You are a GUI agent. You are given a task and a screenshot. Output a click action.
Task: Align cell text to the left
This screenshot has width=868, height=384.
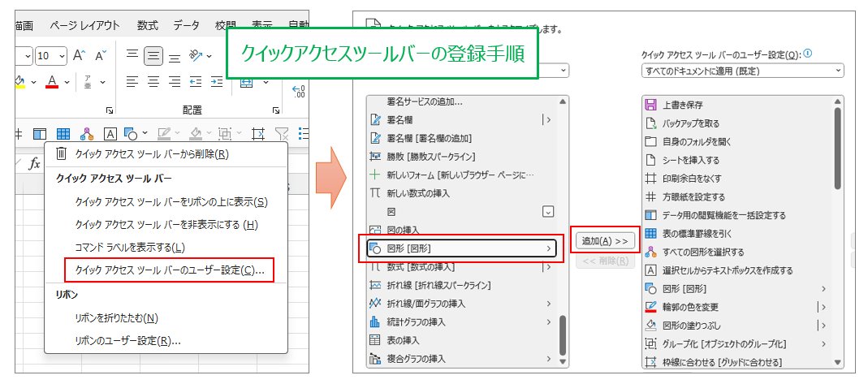tap(132, 82)
